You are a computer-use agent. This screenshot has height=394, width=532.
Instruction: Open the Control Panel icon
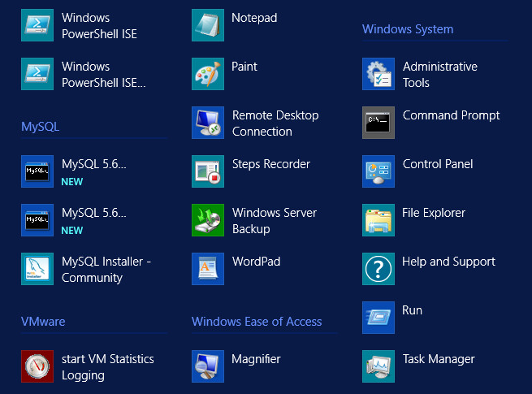(x=378, y=171)
